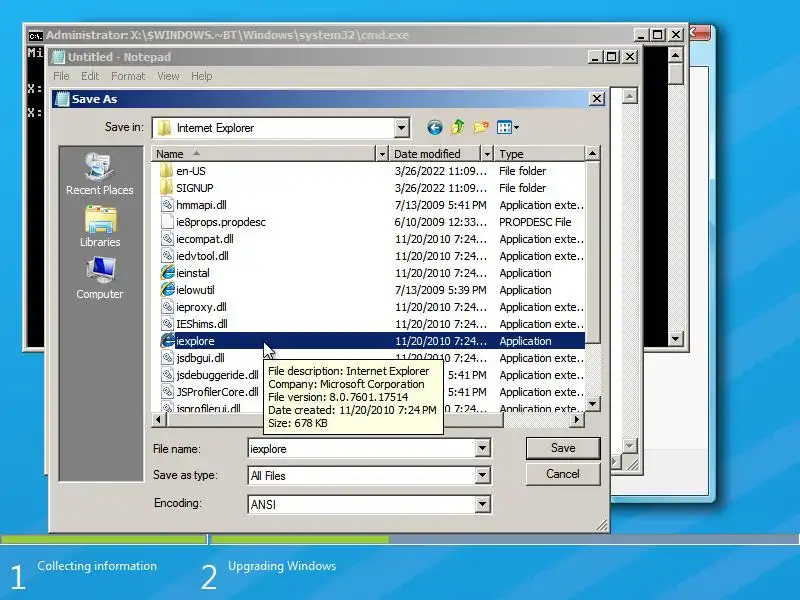Open the Name column filter dropdown

point(382,154)
